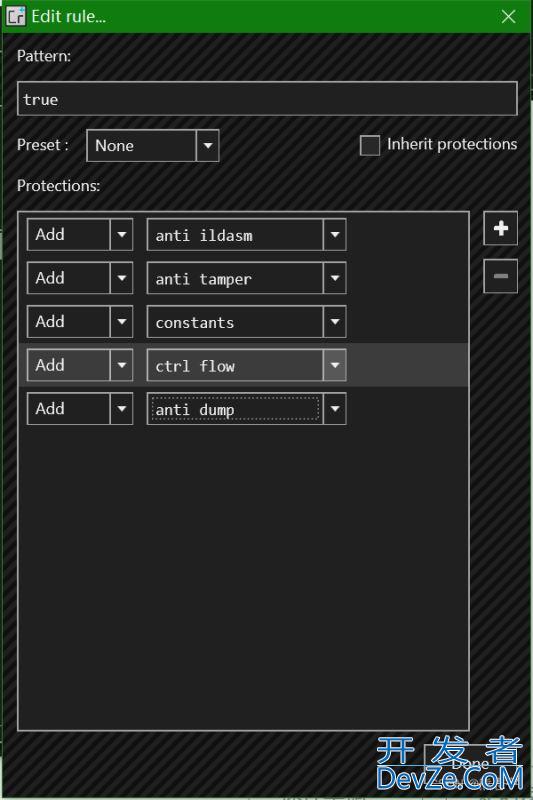
Task: Open the constants protection dropdown arrow
Action: [335, 321]
